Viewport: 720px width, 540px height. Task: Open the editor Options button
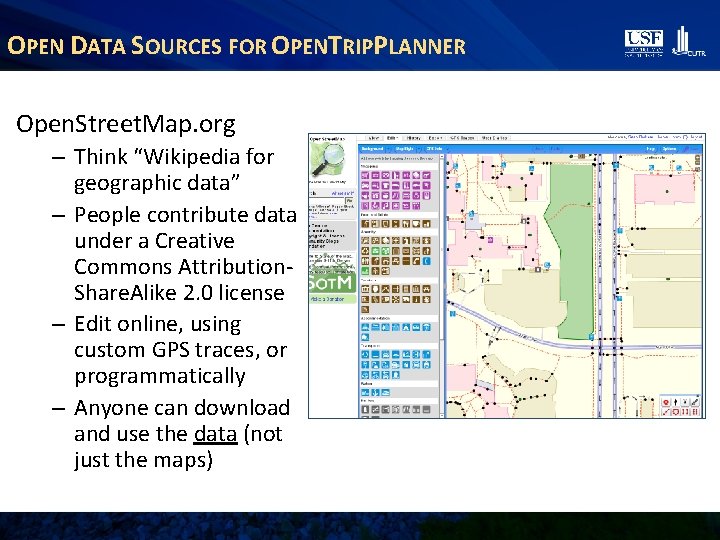(x=669, y=149)
